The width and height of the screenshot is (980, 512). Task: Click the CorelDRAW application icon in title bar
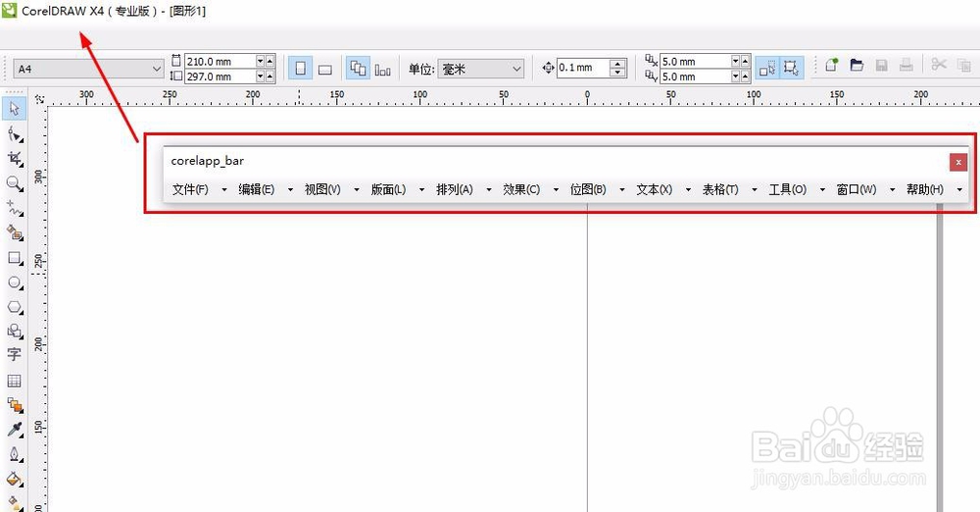pyautogui.click(x=10, y=10)
